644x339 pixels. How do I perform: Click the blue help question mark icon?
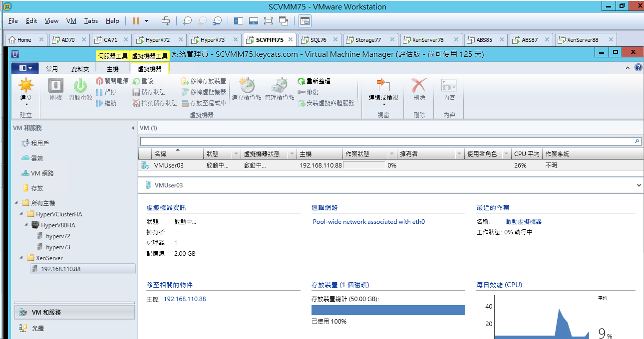(639, 68)
